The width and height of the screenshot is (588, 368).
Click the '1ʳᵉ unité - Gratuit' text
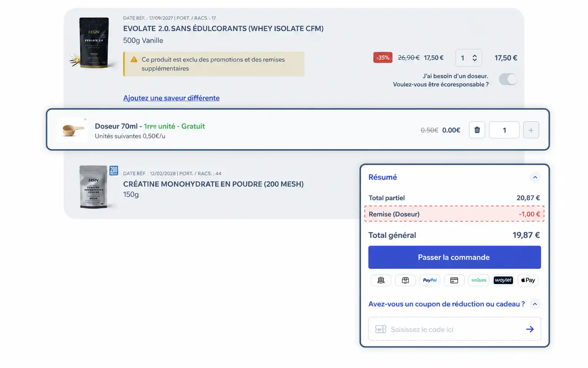point(174,126)
